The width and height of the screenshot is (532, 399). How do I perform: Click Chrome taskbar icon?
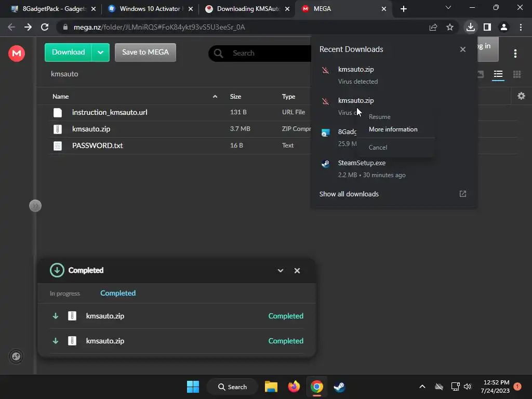tap(316, 387)
